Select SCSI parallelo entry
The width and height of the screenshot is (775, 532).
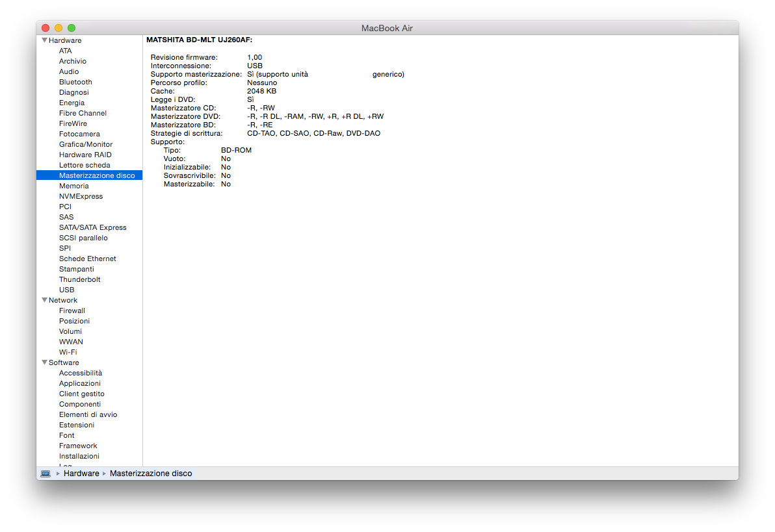coord(83,238)
